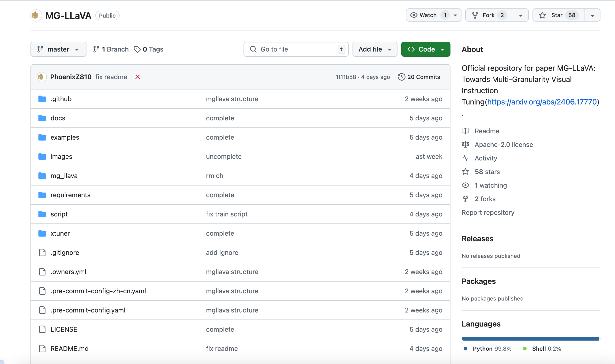Open the Packages section heading
The width and height of the screenshot is (615, 364).
(x=479, y=281)
